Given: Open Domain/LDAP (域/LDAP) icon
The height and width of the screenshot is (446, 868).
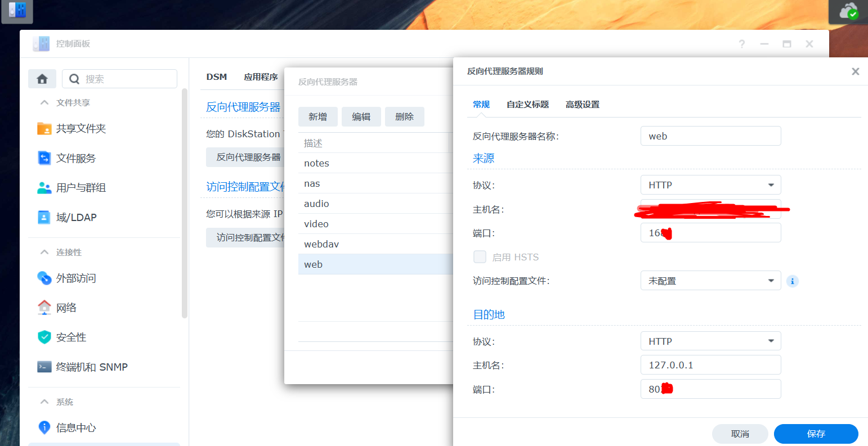Looking at the screenshot, I should tap(44, 217).
